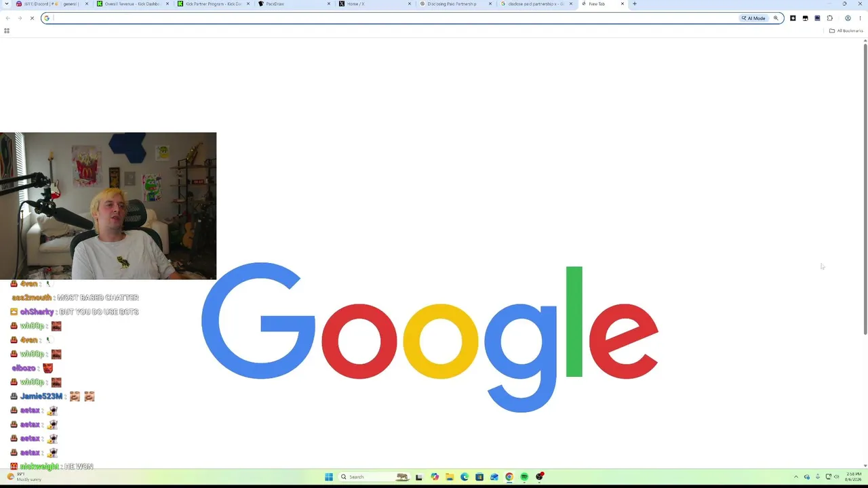Open the taskbar clock and date
This screenshot has width=868, height=488.
pyautogui.click(x=853, y=477)
